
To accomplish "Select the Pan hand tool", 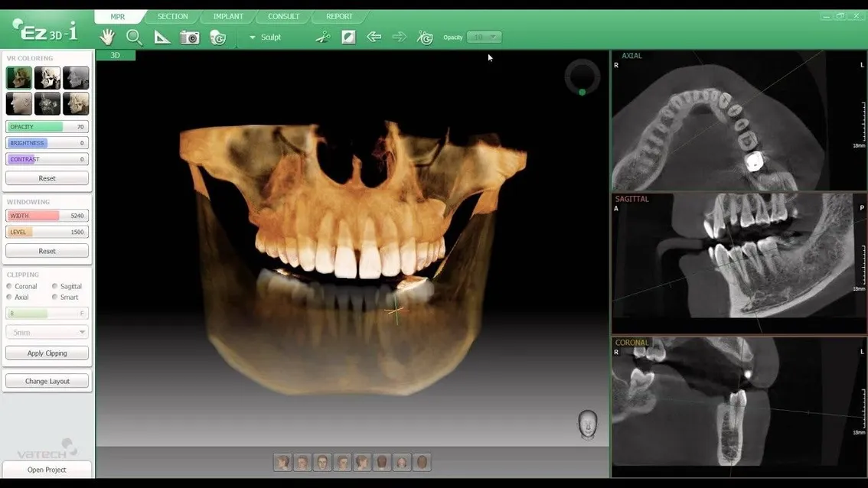I will click(107, 37).
